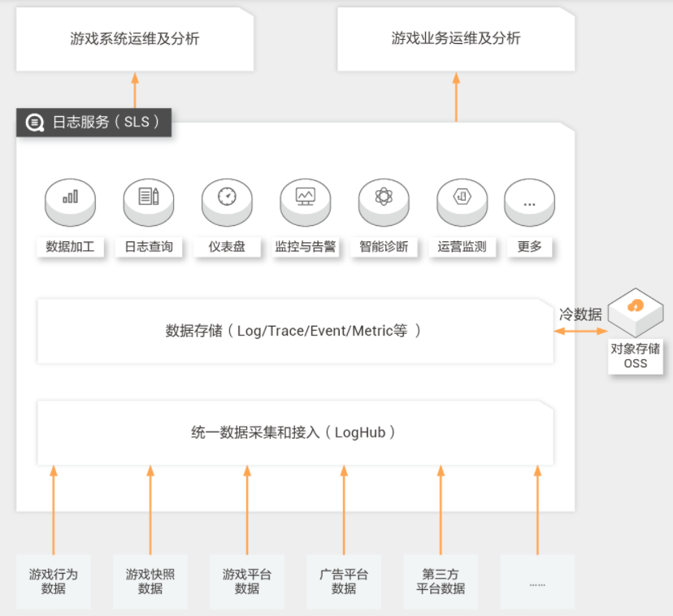673x616 pixels.
Task: Click the 更多 ellipsis disc icon
Action: (529, 202)
